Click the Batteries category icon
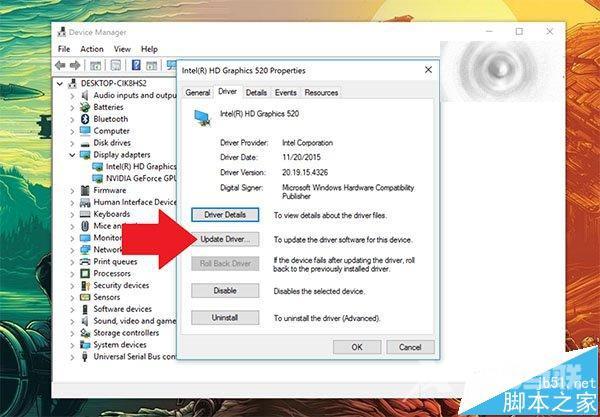 pos(85,107)
